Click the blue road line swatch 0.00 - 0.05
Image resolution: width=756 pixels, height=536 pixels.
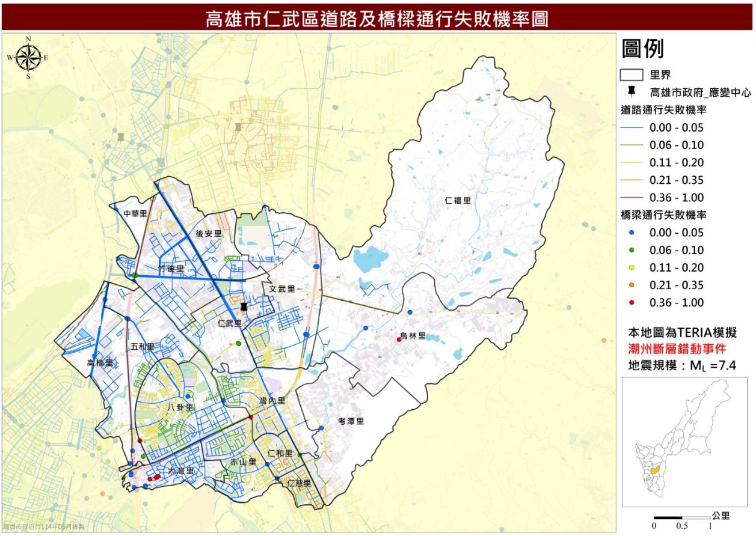[632, 127]
